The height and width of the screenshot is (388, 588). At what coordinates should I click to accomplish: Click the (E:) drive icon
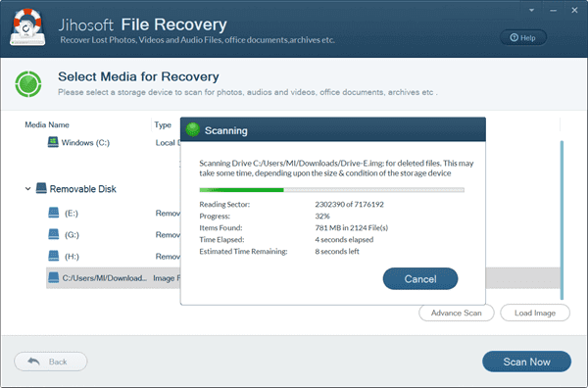pyautogui.click(x=54, y=213)
